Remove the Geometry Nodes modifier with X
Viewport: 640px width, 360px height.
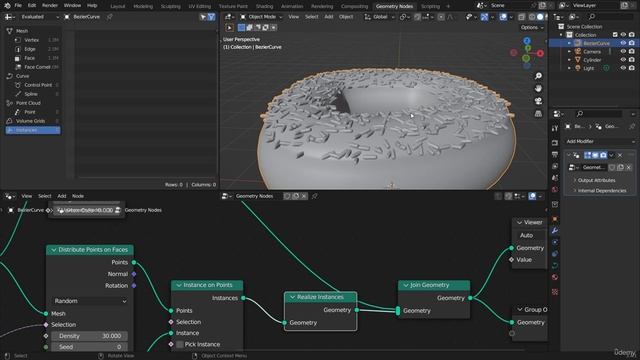(620, 155)
